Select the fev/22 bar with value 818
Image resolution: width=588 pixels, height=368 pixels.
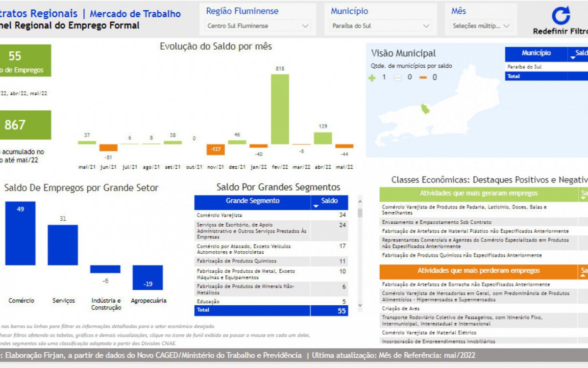coord(280,109)
